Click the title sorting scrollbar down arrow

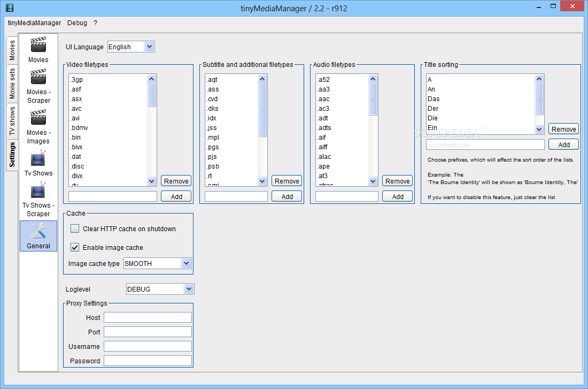pyautogui.click(x=539, y=129)
